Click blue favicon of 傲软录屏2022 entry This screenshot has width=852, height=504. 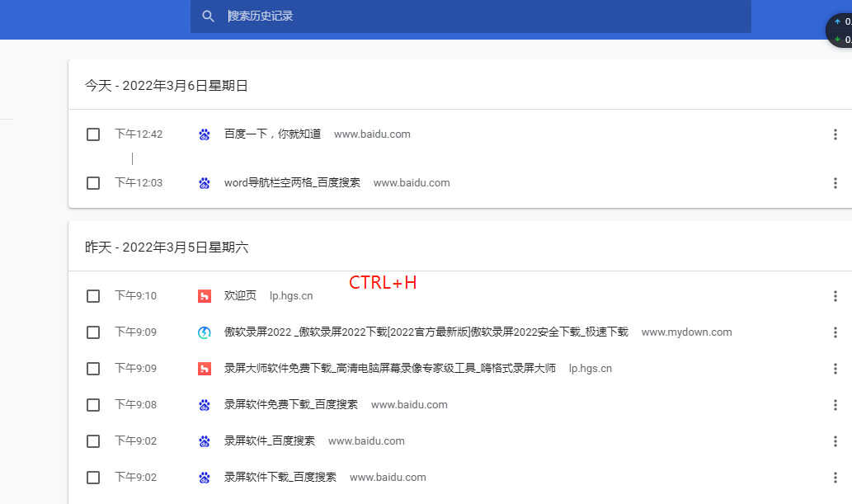pyautogui.click(x=205, y=332)
